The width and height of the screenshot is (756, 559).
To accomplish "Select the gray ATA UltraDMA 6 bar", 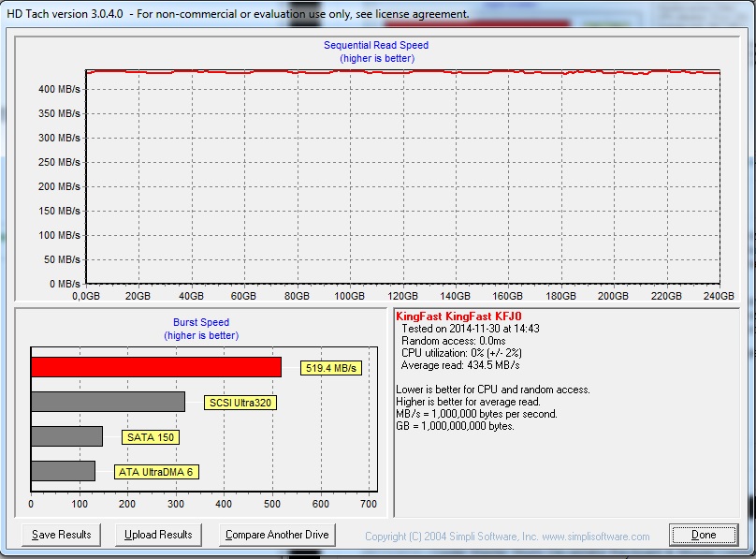I will click(64, 471).
